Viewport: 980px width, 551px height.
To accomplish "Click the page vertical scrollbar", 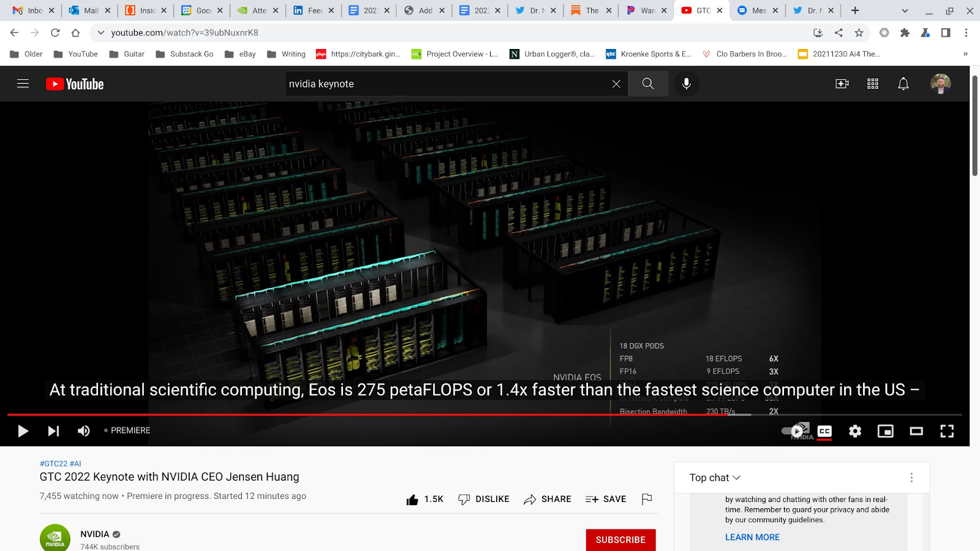I will (x=974, y=125).
